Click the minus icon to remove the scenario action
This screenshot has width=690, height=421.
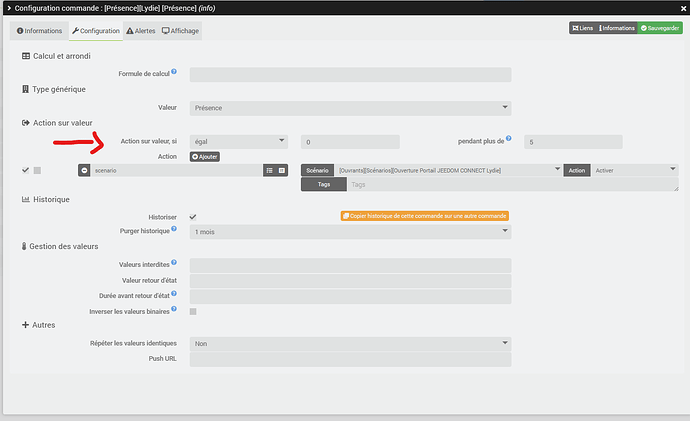coord(84,171)
